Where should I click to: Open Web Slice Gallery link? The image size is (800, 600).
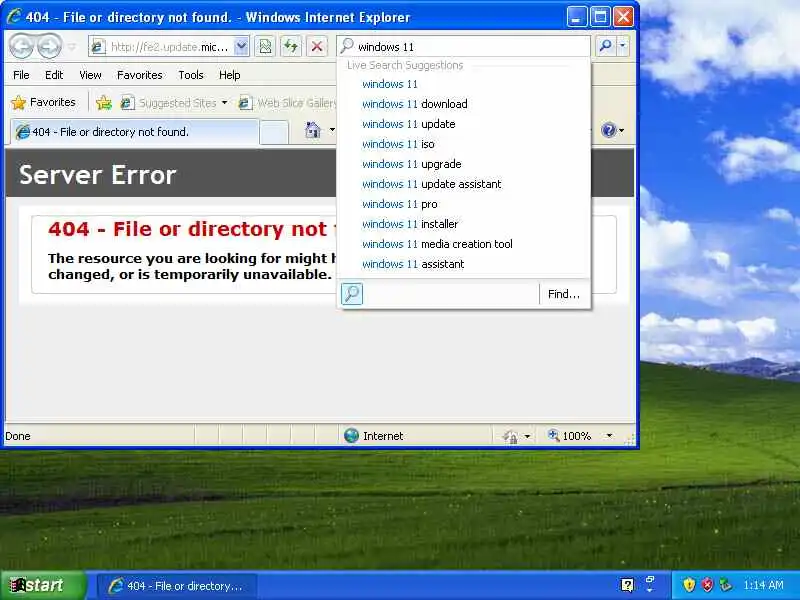pyautogui.click(x=288, y=103)
